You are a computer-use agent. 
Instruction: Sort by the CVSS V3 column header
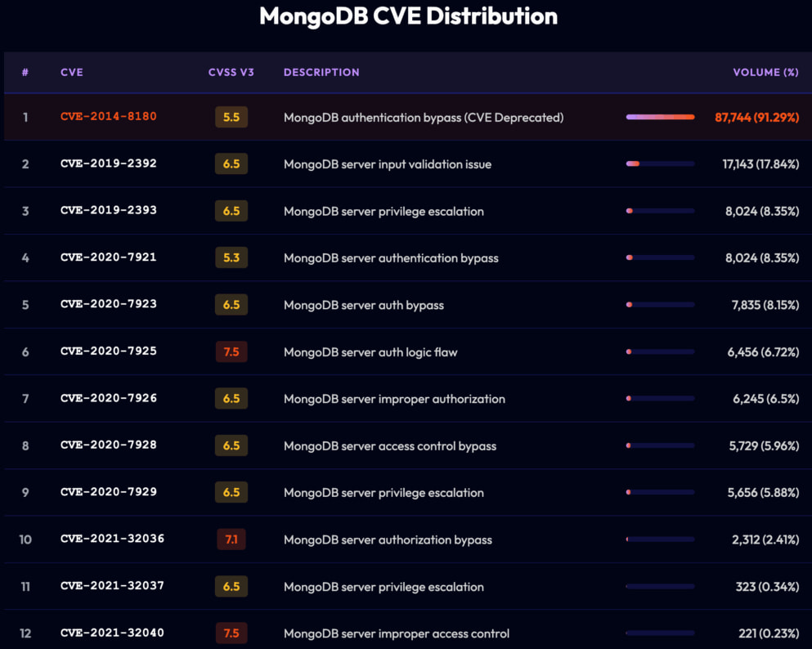point(231,72)
